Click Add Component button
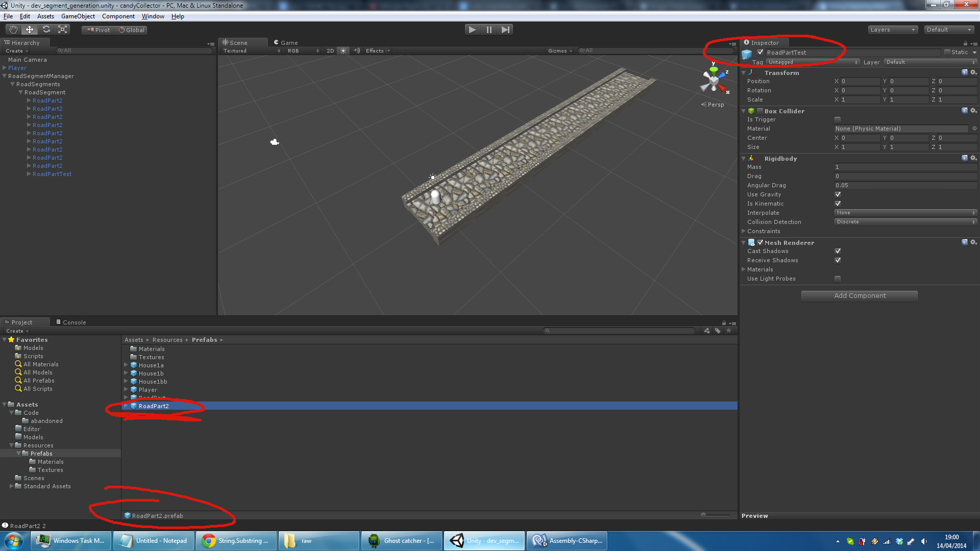The height and width of the screenshot is (551, 980). (860, 296)
